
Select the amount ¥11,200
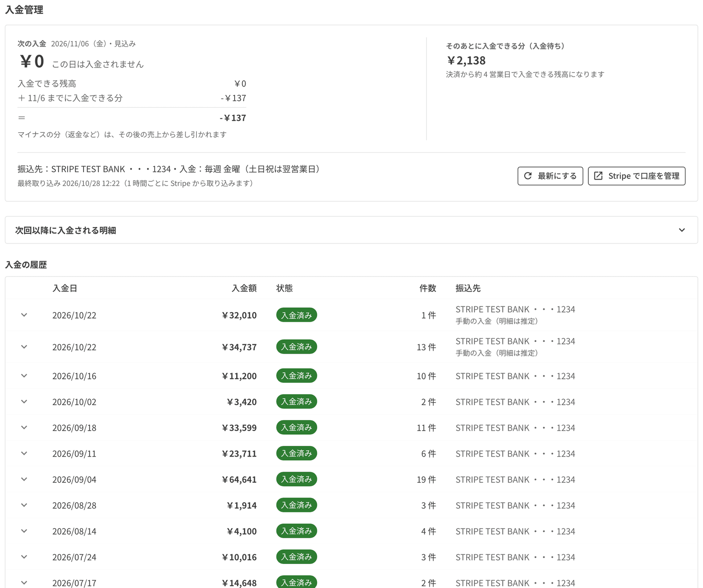(239, 376)
